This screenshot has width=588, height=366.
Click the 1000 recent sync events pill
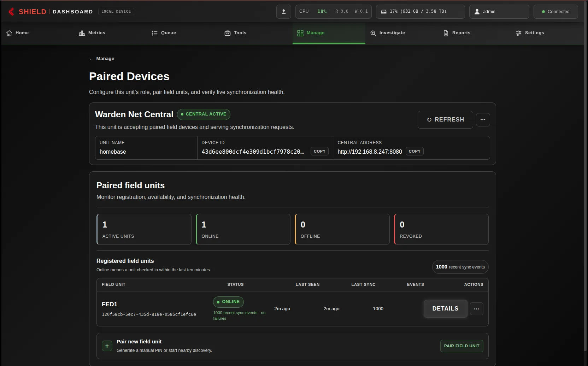[x=460, y=267]
